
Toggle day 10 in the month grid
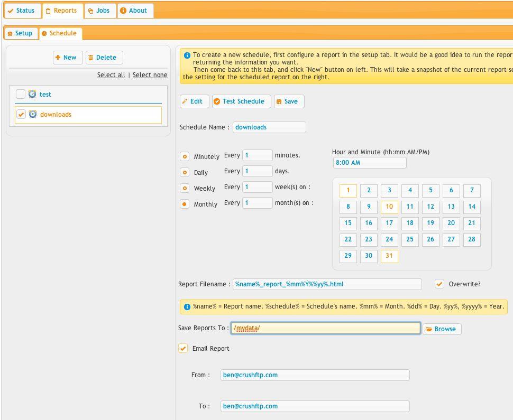pos(389,207)
